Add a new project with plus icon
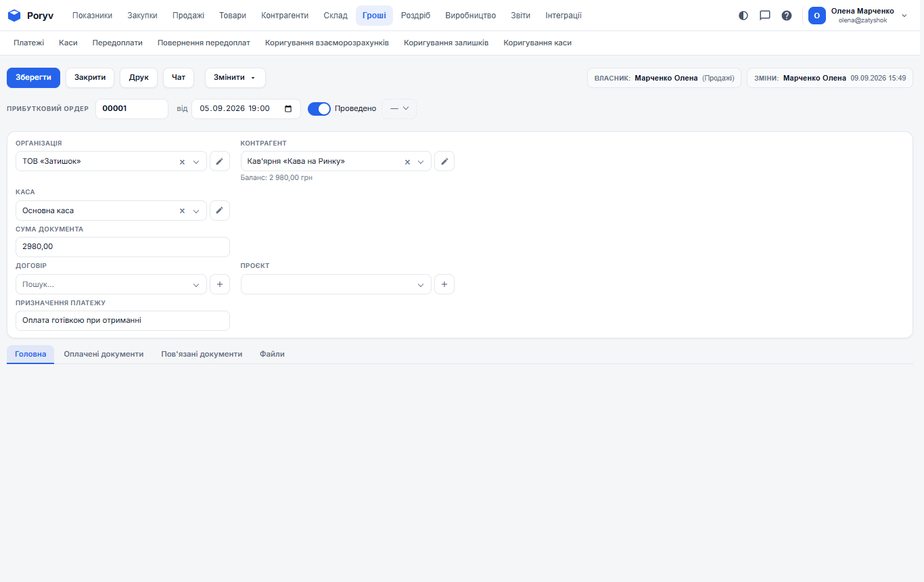The width and height of the screenshot is (924, 582). pos(444,284)
